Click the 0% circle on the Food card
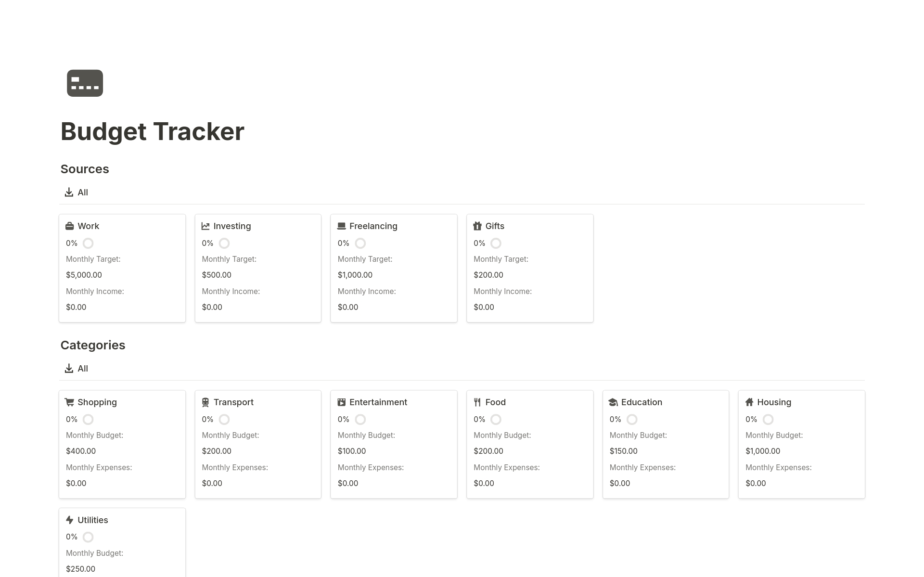The image size is (924, 577). click(x=496, y=419)
